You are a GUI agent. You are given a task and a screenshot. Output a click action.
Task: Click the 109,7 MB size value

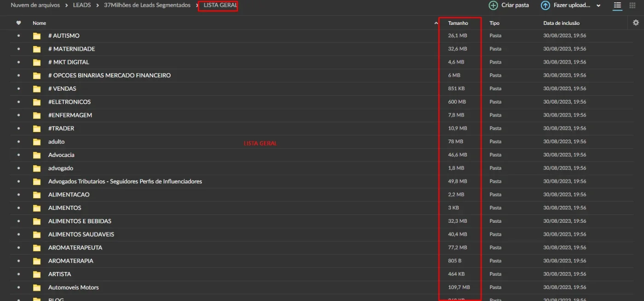pyautogui.click(x=459, y=287)
